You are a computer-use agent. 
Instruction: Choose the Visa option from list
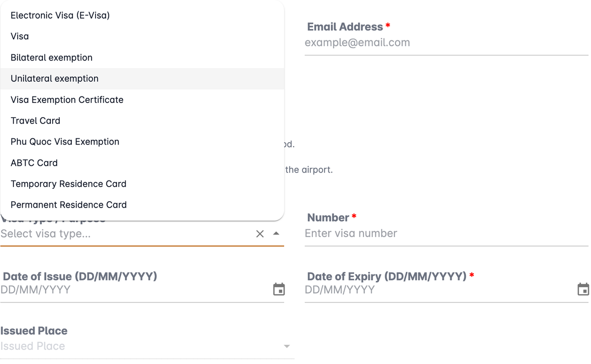tap(142, 36)
